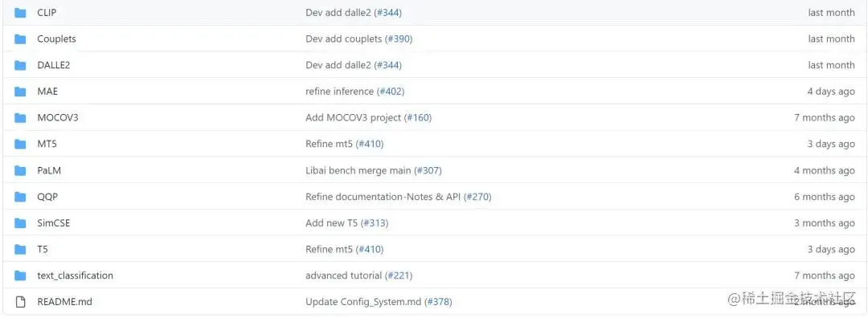Viewport: 868px width, 318px height.
Task: View the README.md file
Action: (x=65, y=302)
